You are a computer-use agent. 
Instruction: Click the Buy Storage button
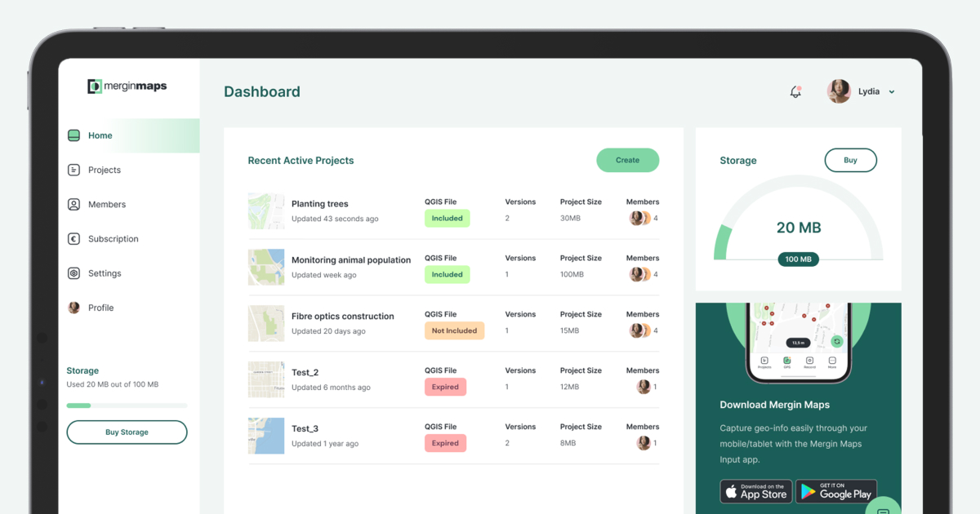127,432
